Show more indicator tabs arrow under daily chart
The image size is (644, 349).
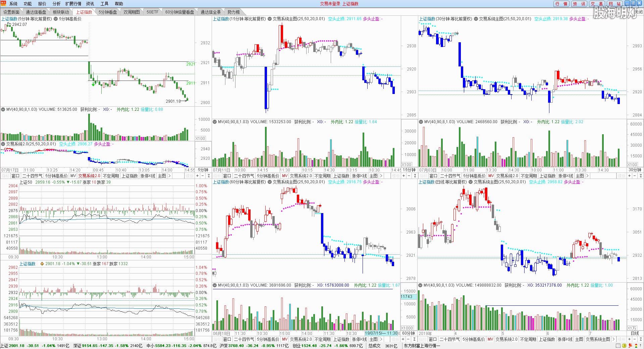613,339
